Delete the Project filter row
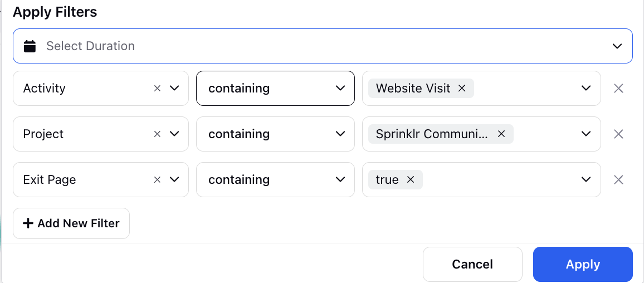Viewport: 644px width, 283px height. coord(618,134)
